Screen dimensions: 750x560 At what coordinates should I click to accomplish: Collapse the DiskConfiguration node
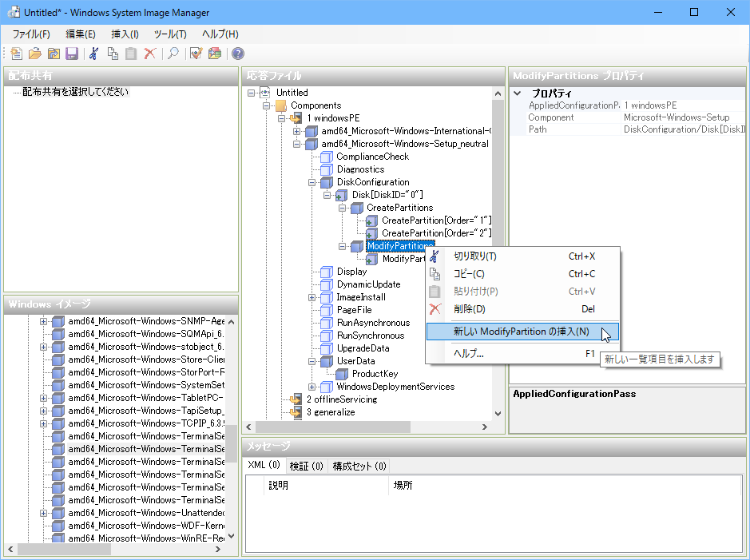click(x=312, y=182)
